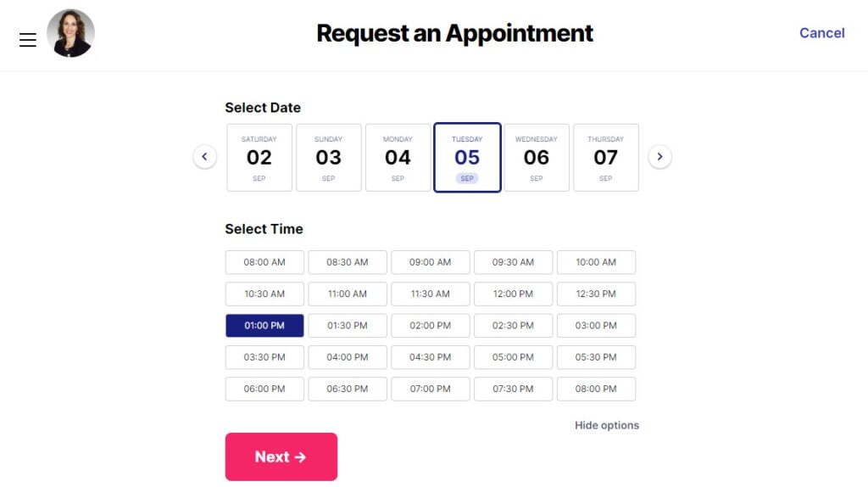Pick Wednesday 06 Sep date
868x487 pixels.
537,158
